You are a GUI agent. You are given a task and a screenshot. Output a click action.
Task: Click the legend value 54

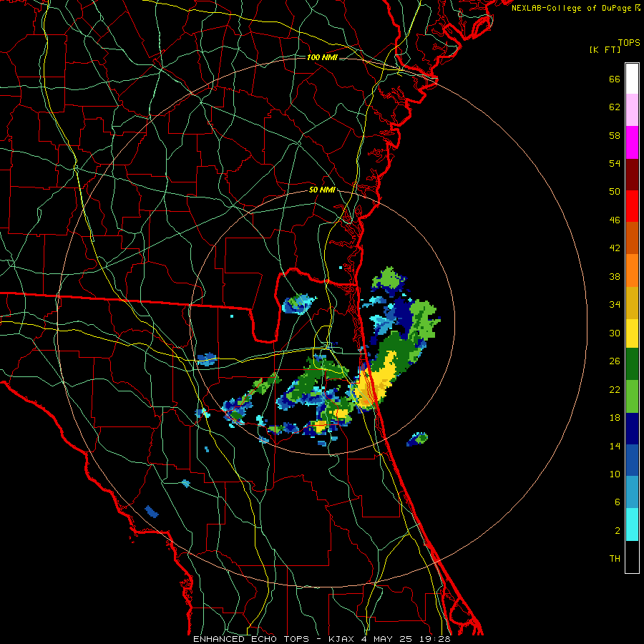[615, 163]
